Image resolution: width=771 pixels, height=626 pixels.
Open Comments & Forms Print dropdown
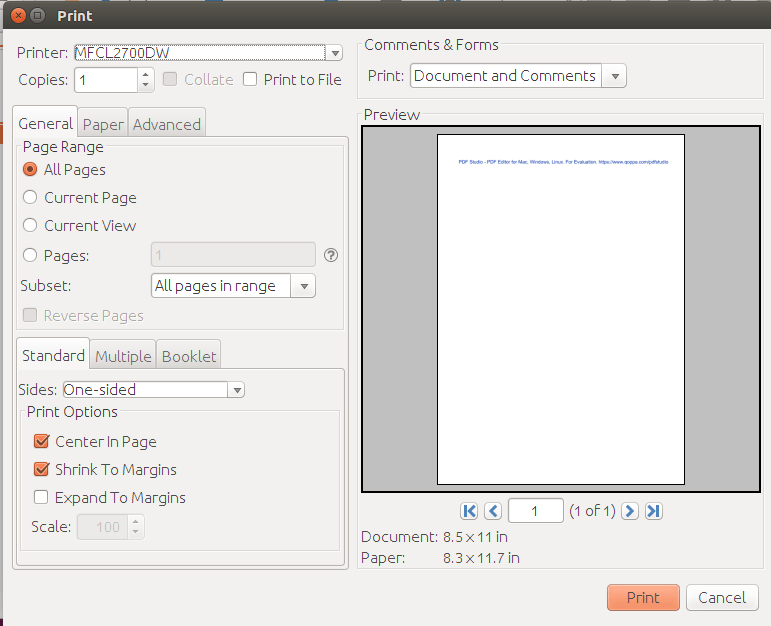click(614, 76)
